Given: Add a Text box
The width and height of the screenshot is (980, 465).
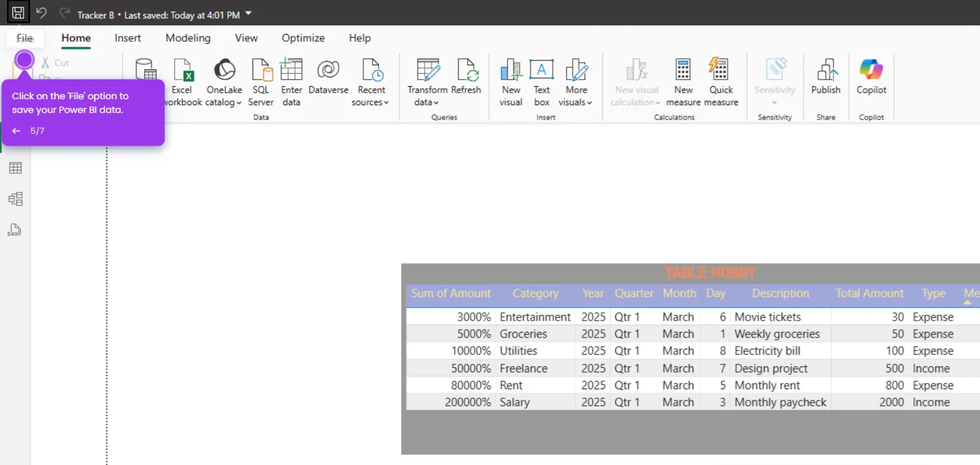Looking at the screenshot, I should tap(542, 82).
